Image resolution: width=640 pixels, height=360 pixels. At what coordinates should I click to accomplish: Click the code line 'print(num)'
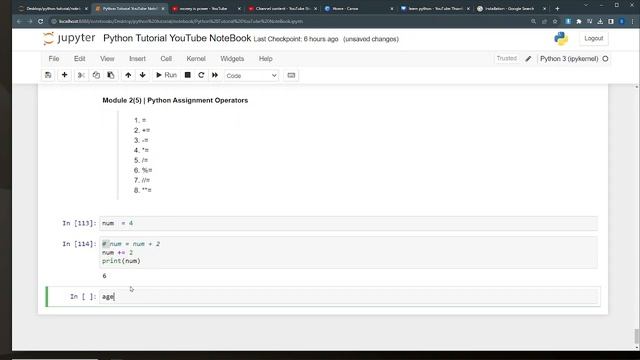121,261
